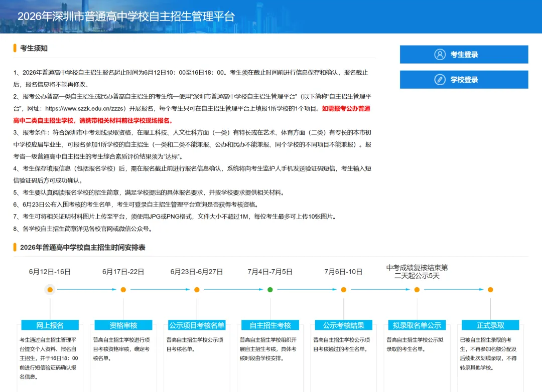This screenshot has height=392, width=542.
Task: Click the 7月6日-10日 date label
Action: pos(344,272)
